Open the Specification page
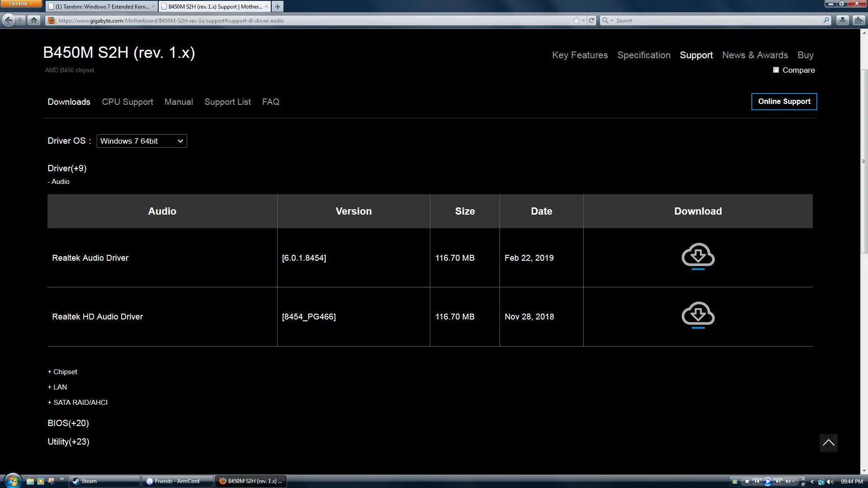The image size is (868, 488). pos(644,55)
